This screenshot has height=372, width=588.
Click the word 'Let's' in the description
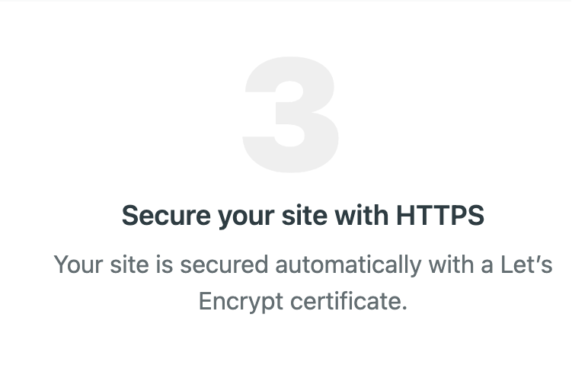(526, 265)
